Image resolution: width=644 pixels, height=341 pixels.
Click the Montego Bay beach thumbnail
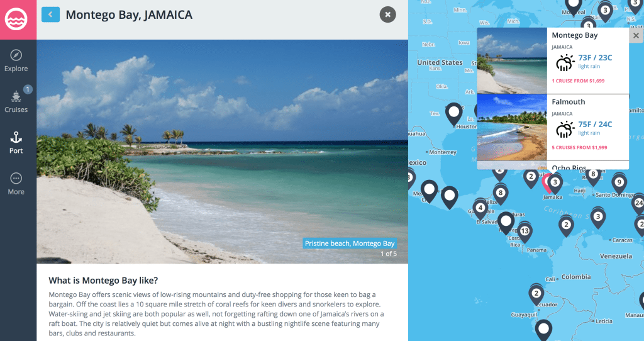(512, 61)
